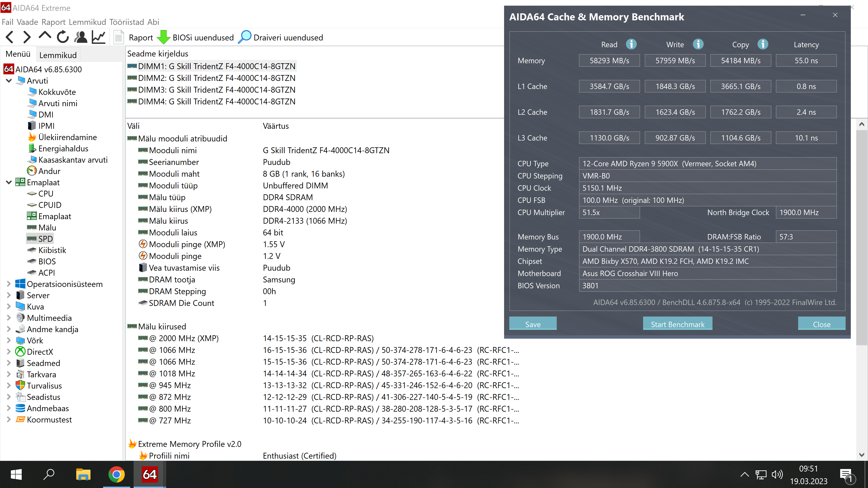Click the green BIOSi uuendused download arrow
Screen dimensions: 868x488
164,37
